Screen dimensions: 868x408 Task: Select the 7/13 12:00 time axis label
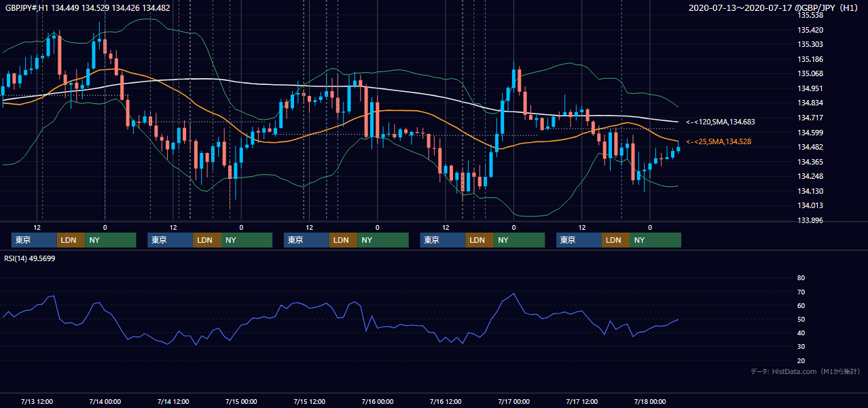[37, 401]
